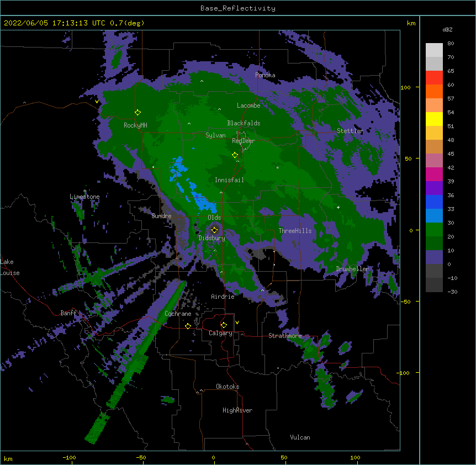
Task: Click the Sundre town label
Action: coord(161,216)
